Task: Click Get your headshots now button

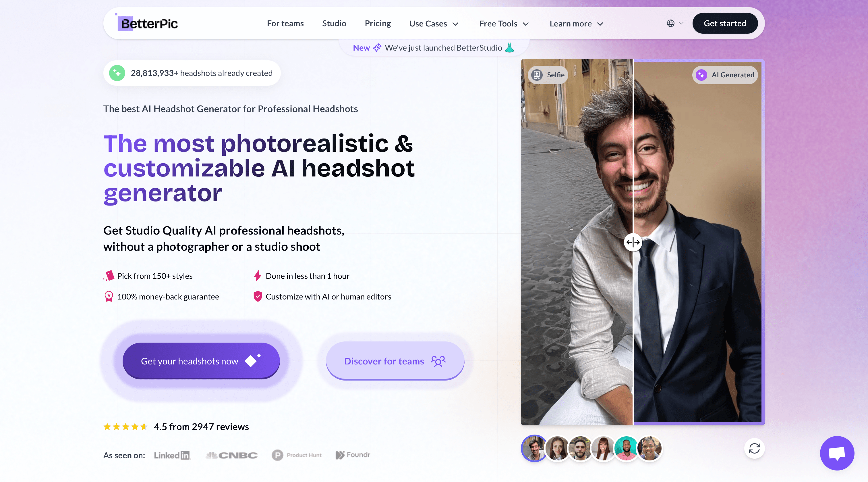Action: 201,361
